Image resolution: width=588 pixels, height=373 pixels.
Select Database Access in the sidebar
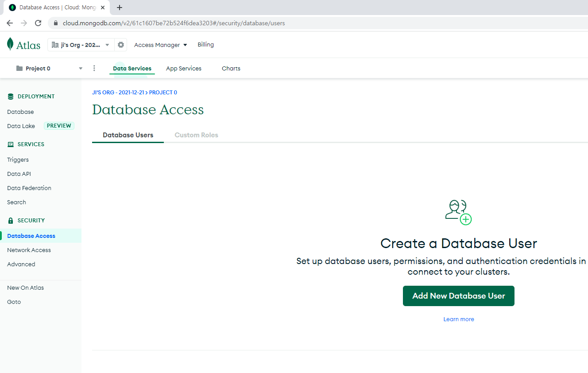click(x=41, y=236)
